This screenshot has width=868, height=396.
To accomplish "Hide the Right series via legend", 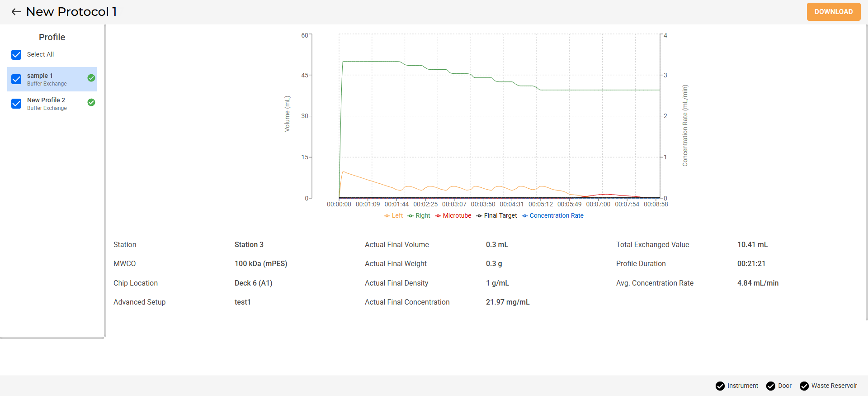I will [419, 216].
